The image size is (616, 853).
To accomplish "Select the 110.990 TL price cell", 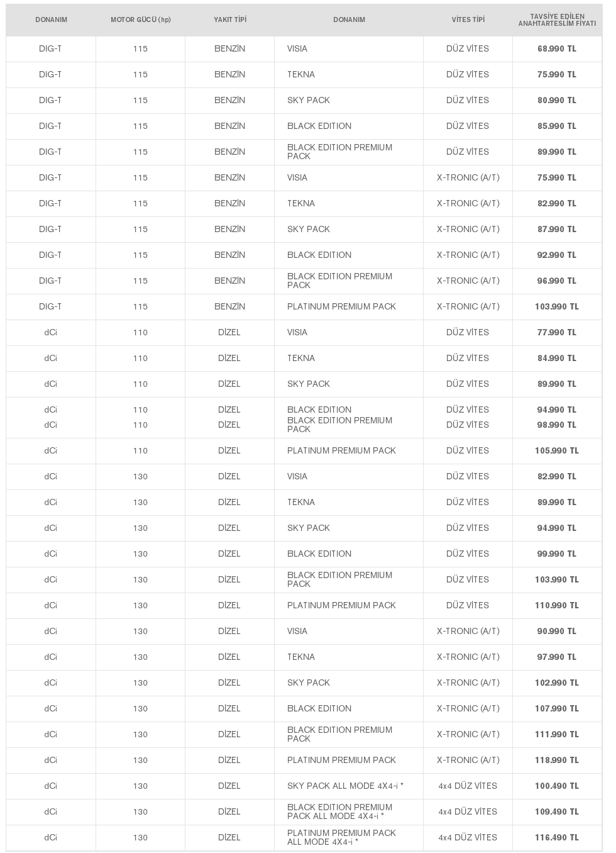I will pyautogui.click(x=556, y=605).
